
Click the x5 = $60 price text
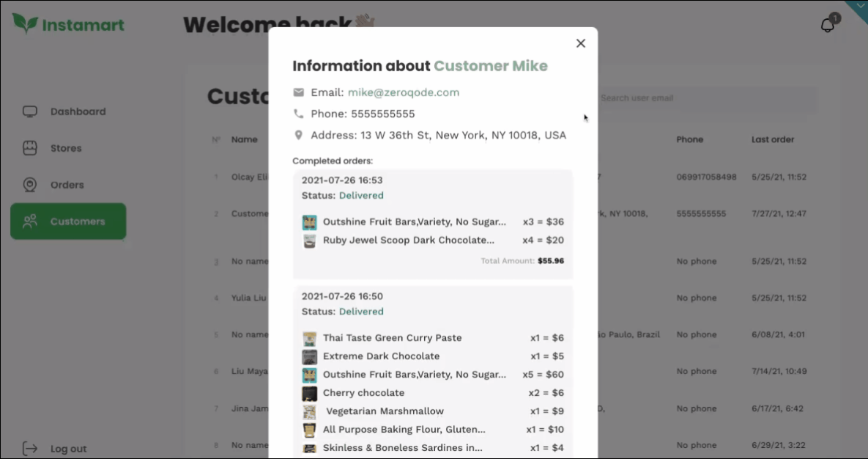(543, 374)
